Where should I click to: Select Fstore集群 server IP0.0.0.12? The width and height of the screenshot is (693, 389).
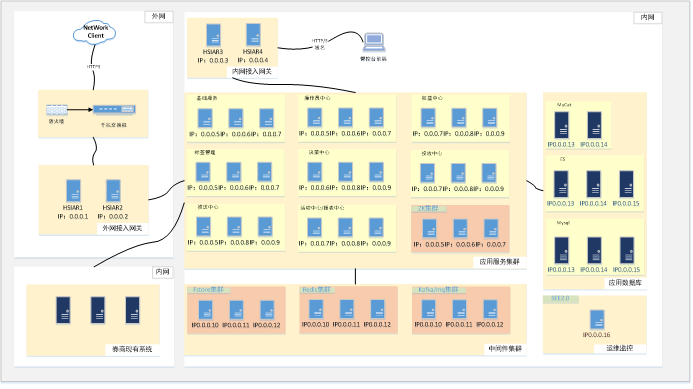click(267, 309)
